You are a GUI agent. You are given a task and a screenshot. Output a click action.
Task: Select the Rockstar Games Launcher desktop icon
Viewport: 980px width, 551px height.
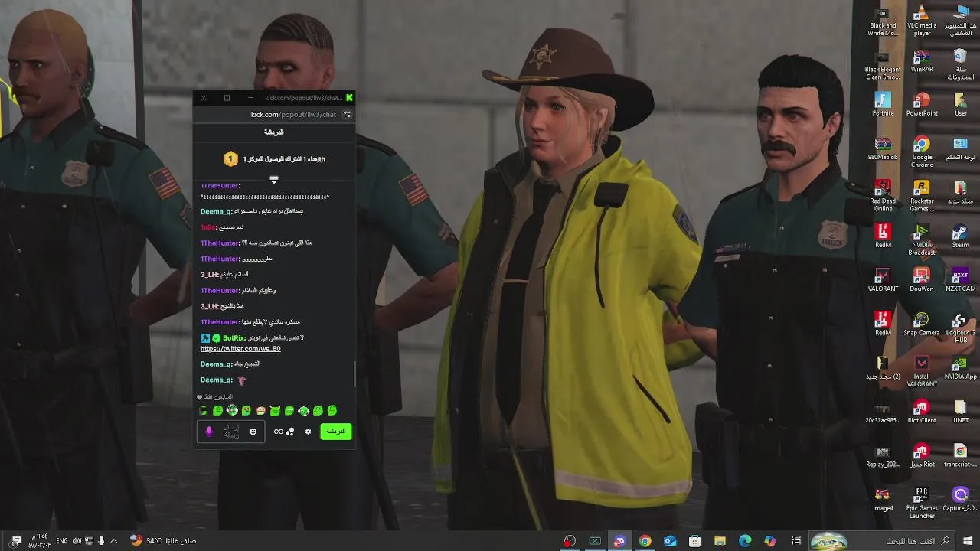[922, 196]
